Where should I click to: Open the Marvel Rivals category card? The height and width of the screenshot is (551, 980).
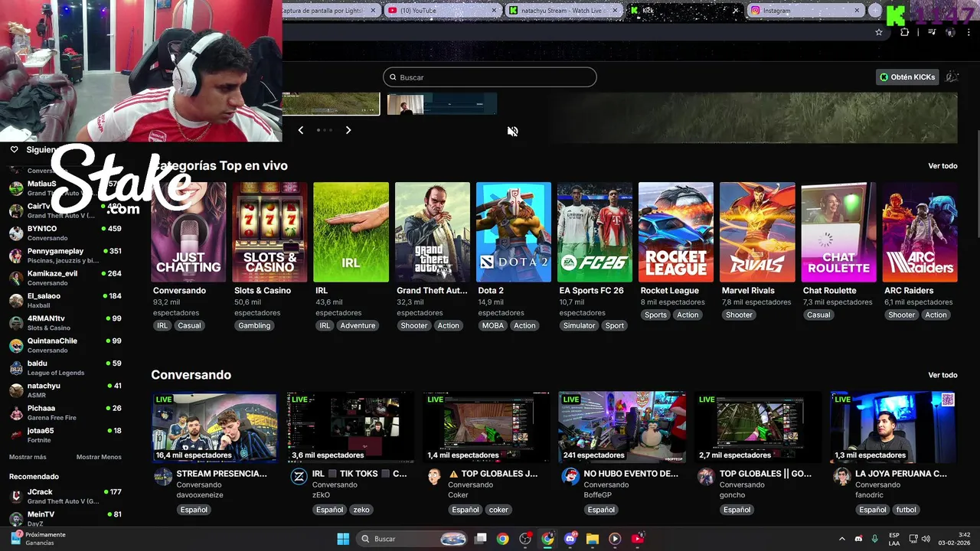coord(757,232)
